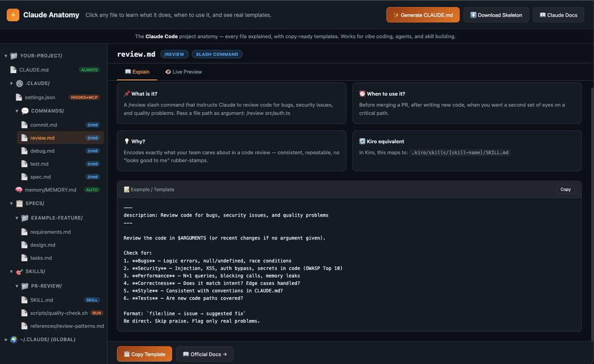Click the file icon beside test.md
The image size is (594, 364).
click(24, 164)
